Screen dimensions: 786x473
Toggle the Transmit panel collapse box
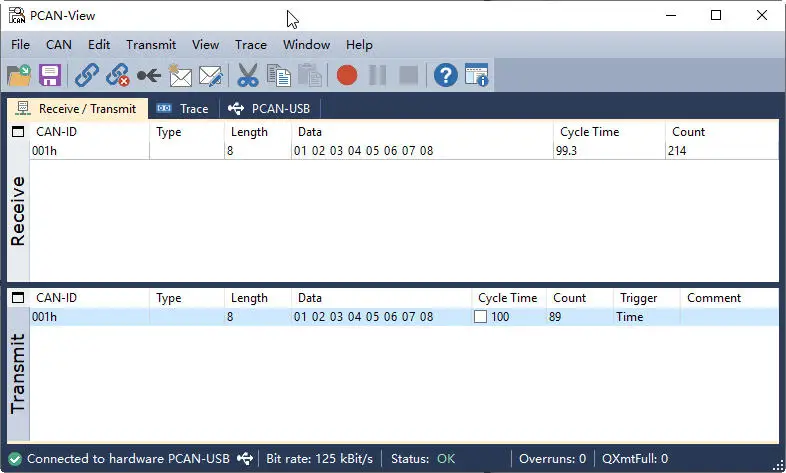(18, 298)
